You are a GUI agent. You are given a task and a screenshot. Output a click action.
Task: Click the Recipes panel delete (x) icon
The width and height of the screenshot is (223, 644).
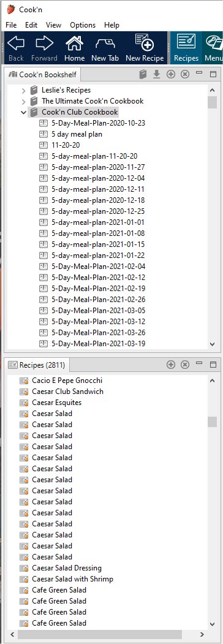click(x=185, y=365)
